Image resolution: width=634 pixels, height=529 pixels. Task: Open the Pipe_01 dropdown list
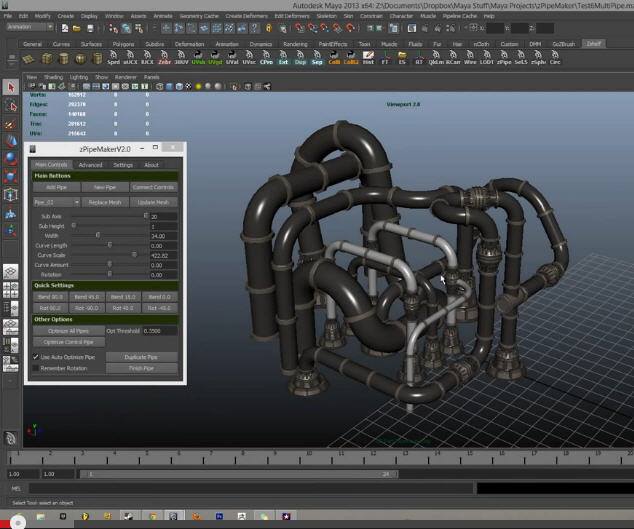[x=55, y=202]
